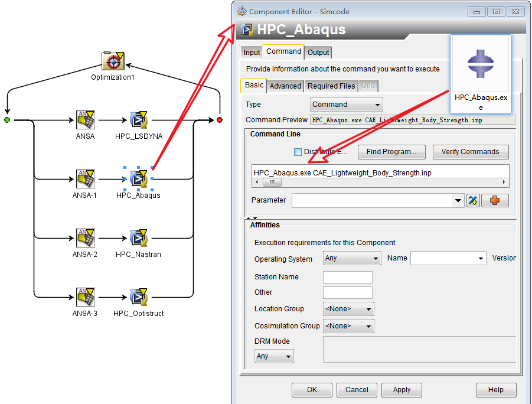Screen dimensions: 532x404
Task: Click the Command Preview field
Action: tap(413, 120)
